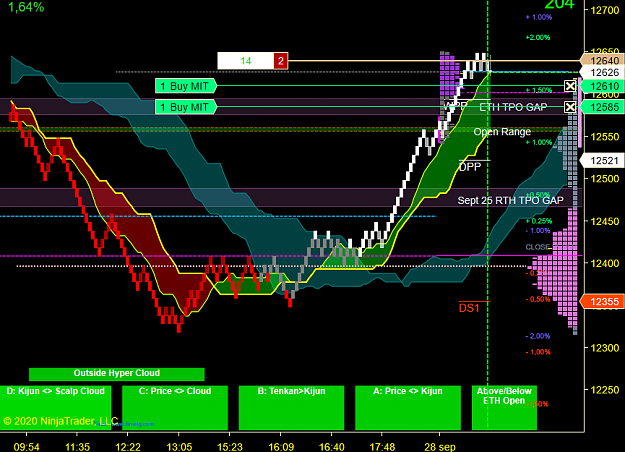Click the 12500 price axis label
The width and height of the screenshot is (625, 452).
(x=605, y=179)
